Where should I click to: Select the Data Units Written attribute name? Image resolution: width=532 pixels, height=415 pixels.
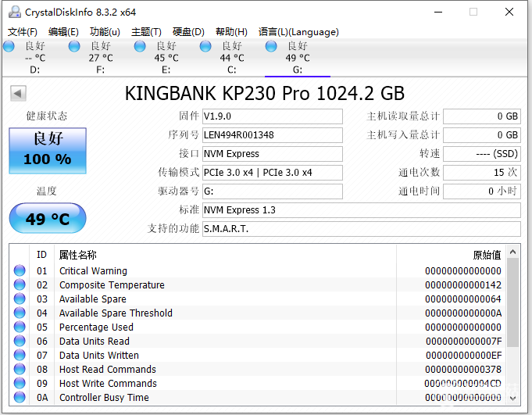point(99,356)
